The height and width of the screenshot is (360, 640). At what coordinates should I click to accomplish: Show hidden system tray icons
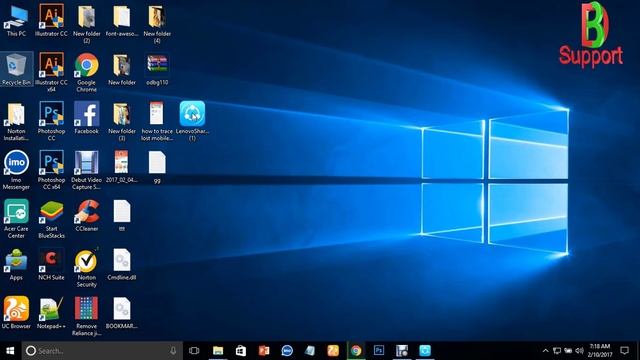coord(545,351)
